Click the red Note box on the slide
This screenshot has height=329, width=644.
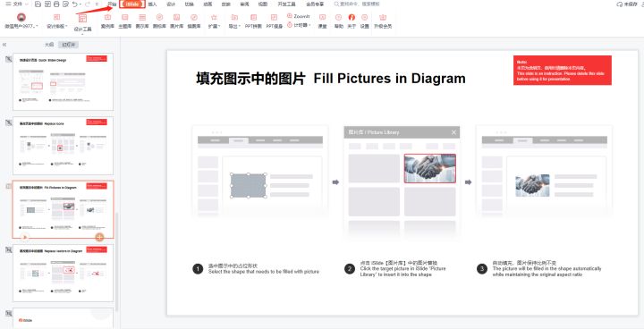point(563,71)
